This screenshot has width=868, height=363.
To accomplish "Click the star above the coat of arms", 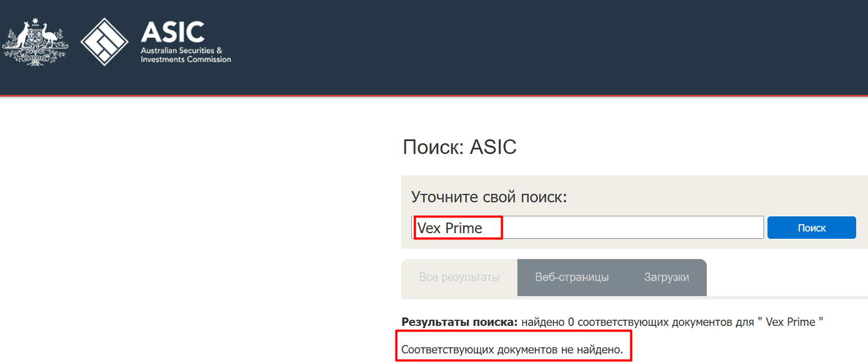I will point(35,20).
